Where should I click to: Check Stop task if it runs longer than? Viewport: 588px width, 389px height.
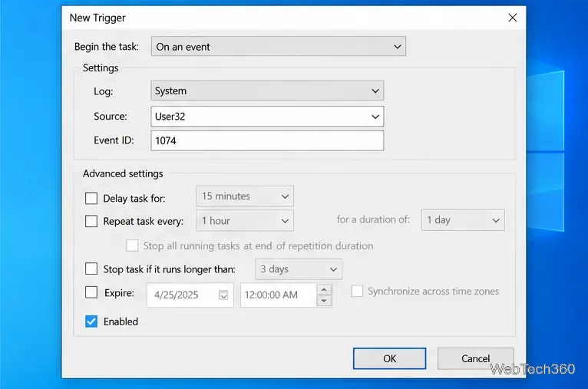[x=91, y=269]
